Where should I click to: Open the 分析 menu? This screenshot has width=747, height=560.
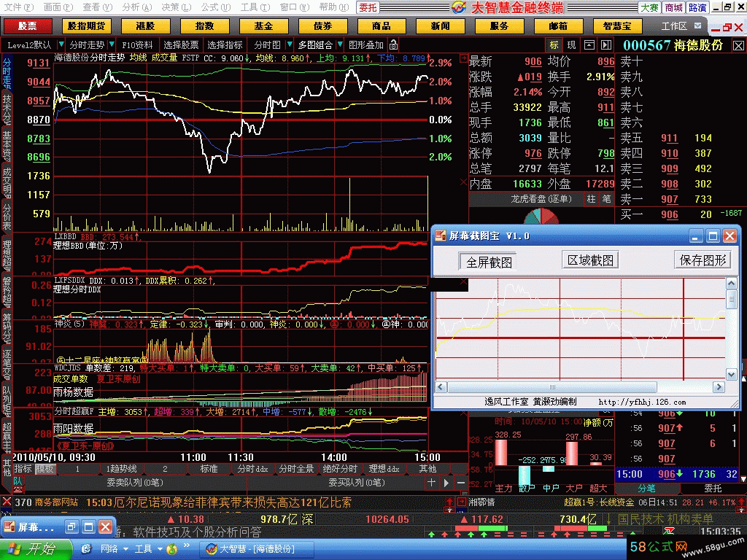pyautogui.click(x=136, y=7)
